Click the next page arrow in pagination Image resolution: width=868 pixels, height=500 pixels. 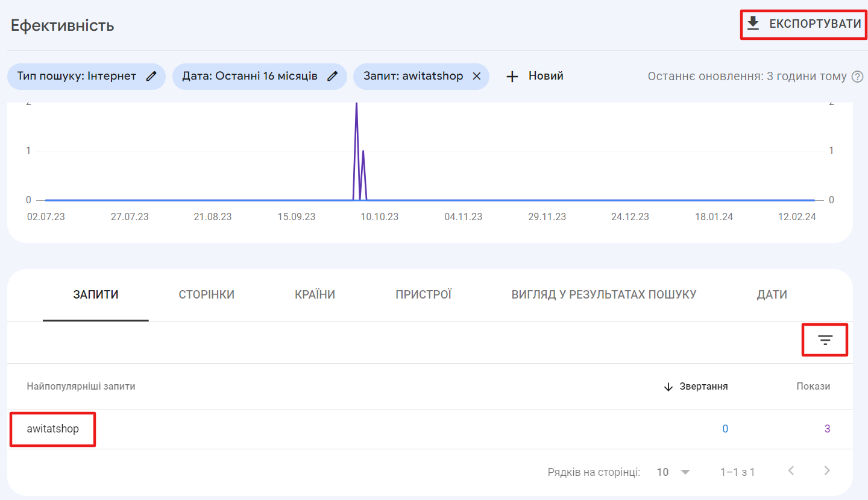pos(826,472)
